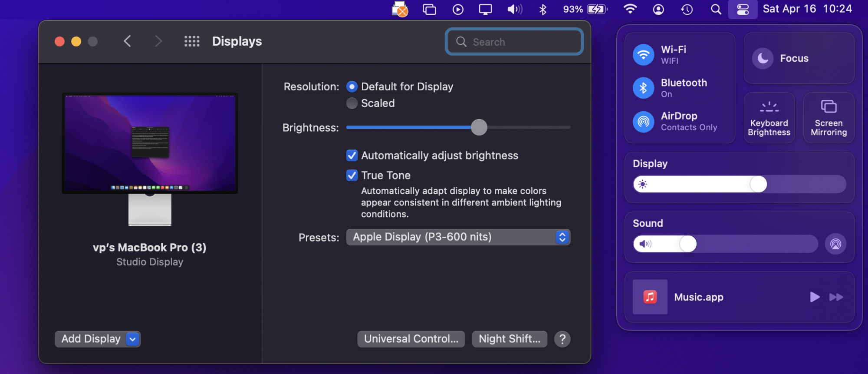Open the display menu bar icon

[x=485, y=9]
